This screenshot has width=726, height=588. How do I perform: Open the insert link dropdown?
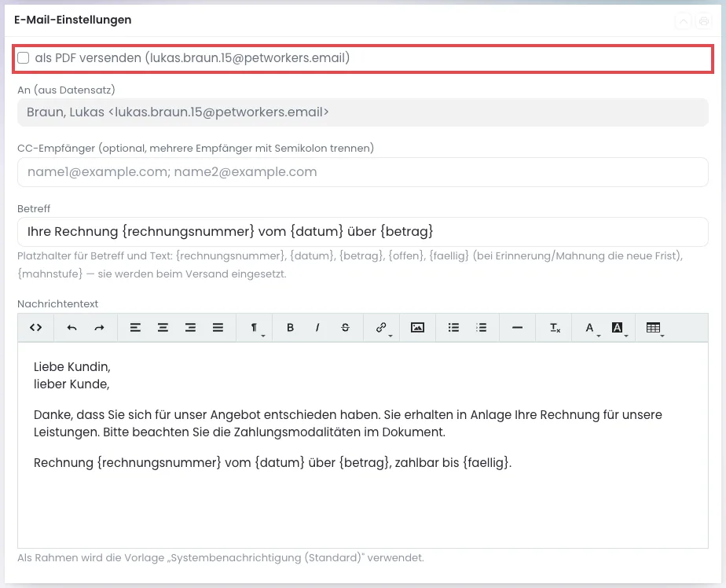(382, 328)
